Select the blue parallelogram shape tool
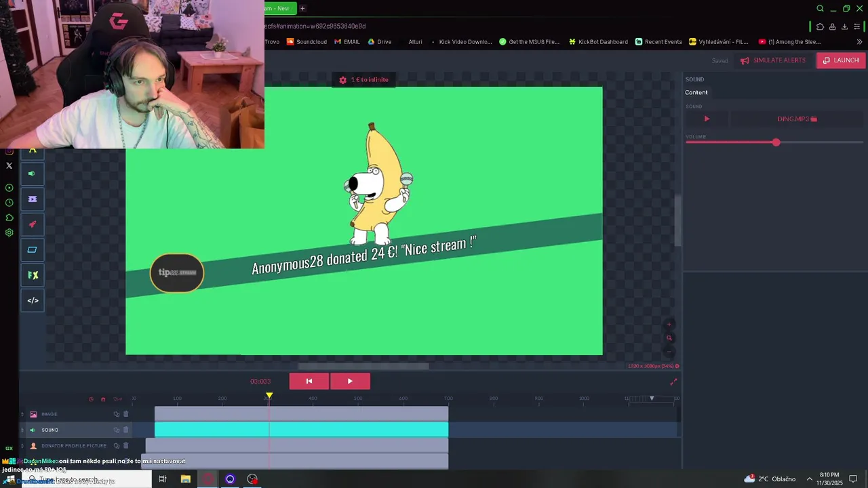868x488 pixels. (32, 249)
